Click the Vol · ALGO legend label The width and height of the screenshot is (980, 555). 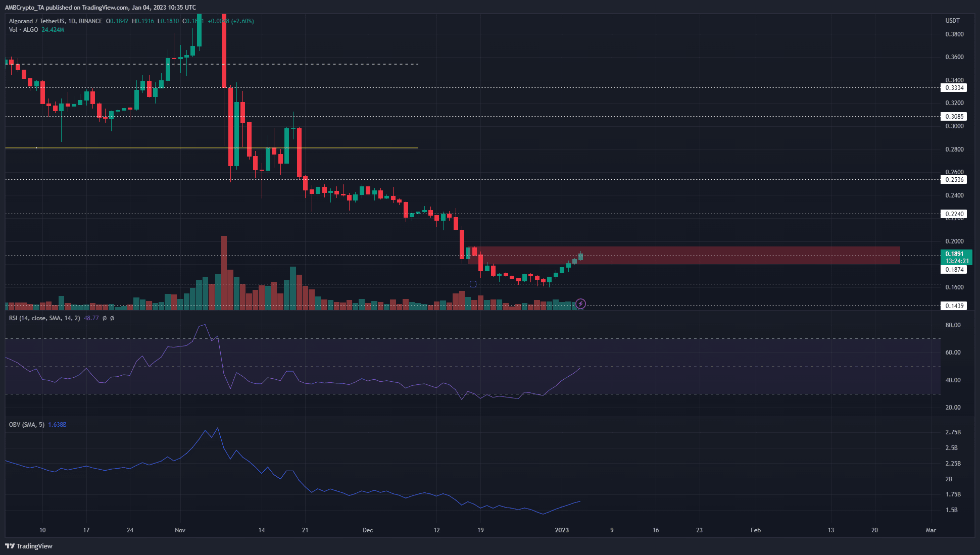[23, 30]
